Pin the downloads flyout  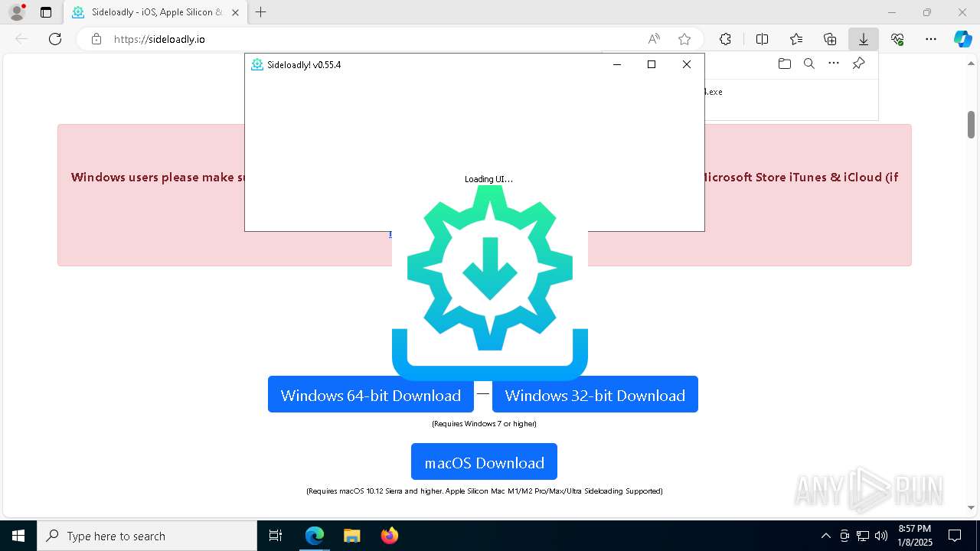click(x=858, y=64)
